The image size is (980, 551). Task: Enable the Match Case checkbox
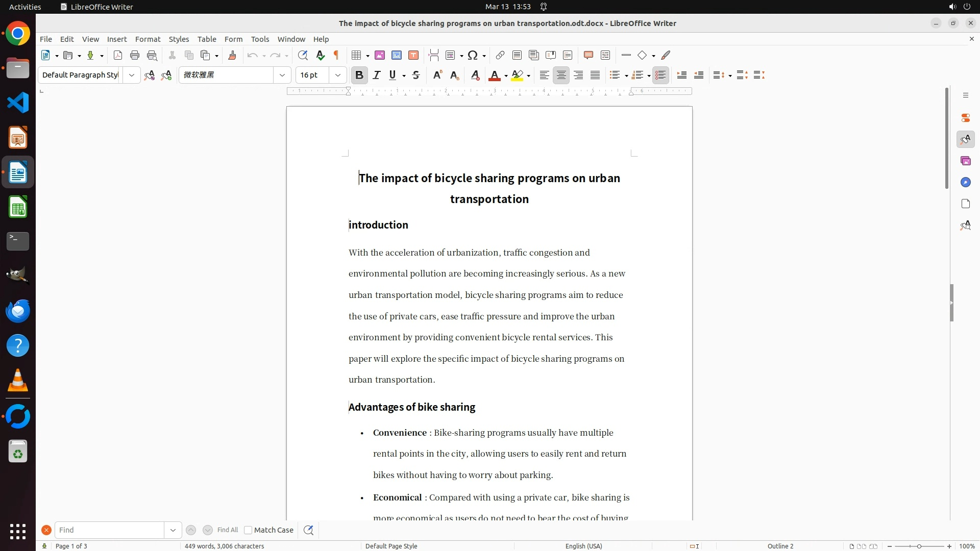(x=248, y=530)
